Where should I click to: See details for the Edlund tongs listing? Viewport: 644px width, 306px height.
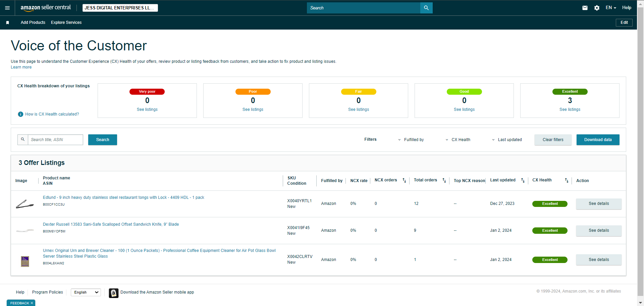[x=599, y=204]
